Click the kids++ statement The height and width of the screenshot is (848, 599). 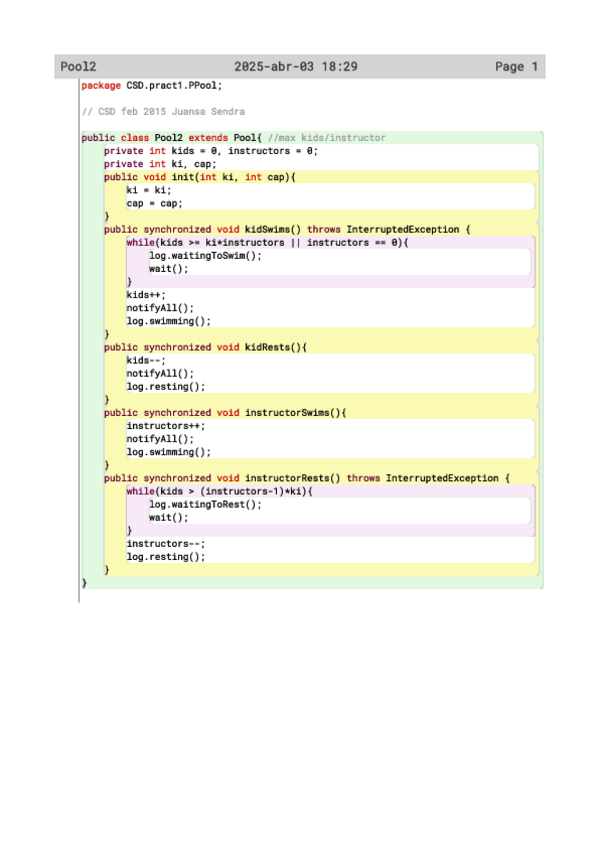tap(146, 295)
